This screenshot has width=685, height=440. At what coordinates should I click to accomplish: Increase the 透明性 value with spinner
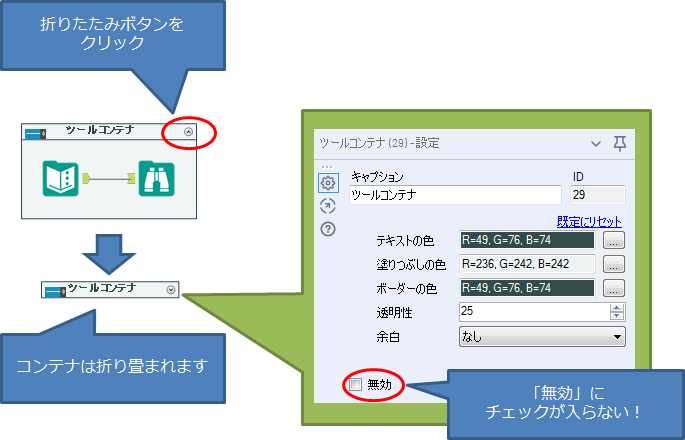(618, 308)
